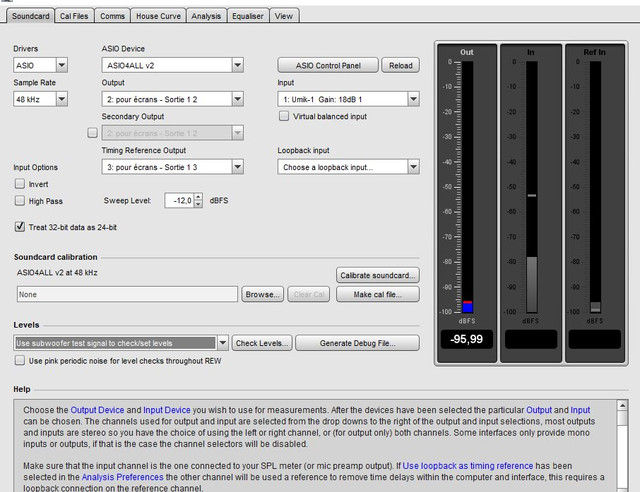The image size is (640, 492).
Task: Enable pink periodic noise for level checks
Action: click(20, 360)
